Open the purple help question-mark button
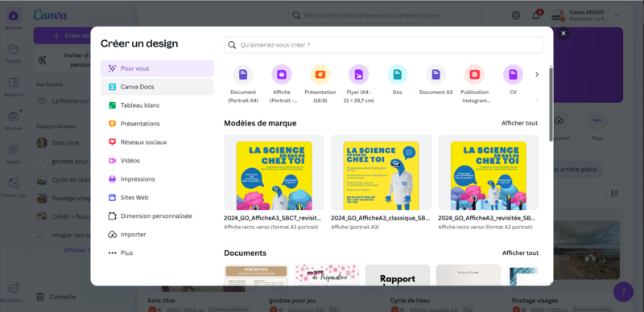The width and height of the screenshot is (644, 312). tap(623, 292)
